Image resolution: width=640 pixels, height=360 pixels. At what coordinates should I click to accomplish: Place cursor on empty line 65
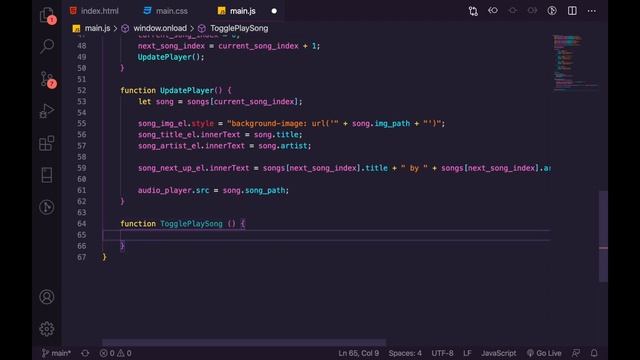pyautogui.click(x=327, y=235)
